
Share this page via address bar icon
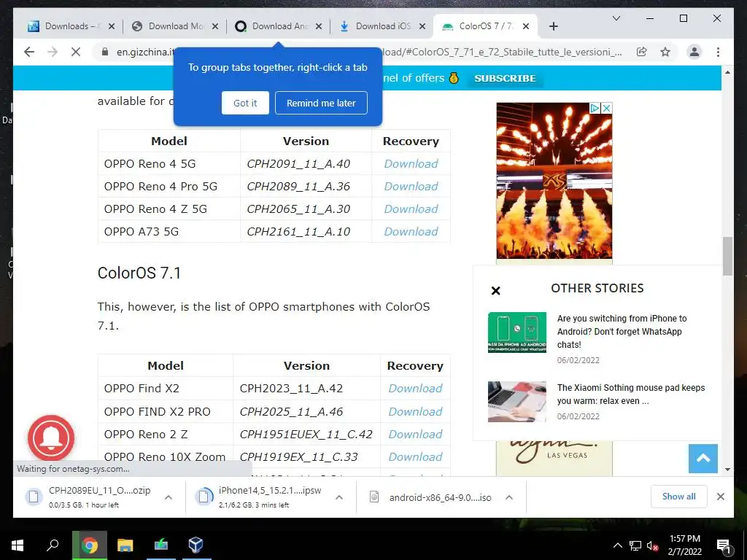(x=642, y=52)
